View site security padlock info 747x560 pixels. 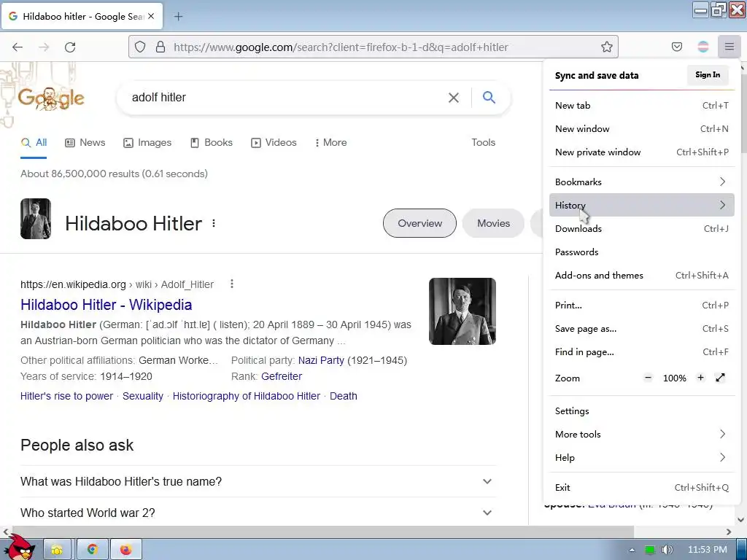(x=160, y=47)
